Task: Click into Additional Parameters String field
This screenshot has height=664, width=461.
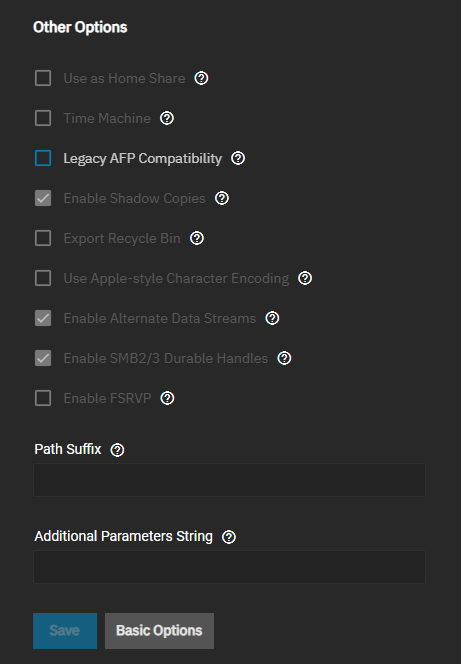Action: tap(229, 567)
